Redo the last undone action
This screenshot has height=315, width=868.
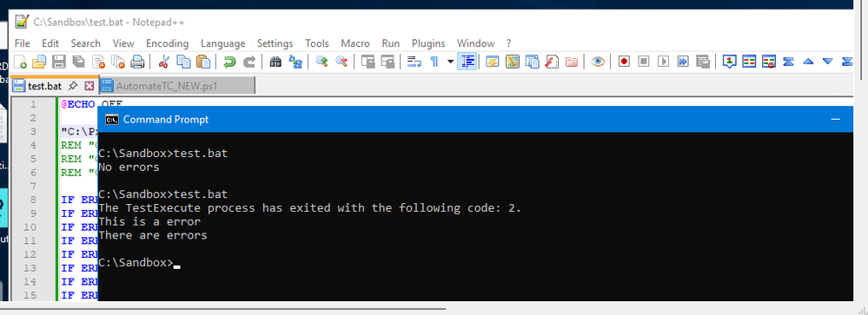(249, 62)
